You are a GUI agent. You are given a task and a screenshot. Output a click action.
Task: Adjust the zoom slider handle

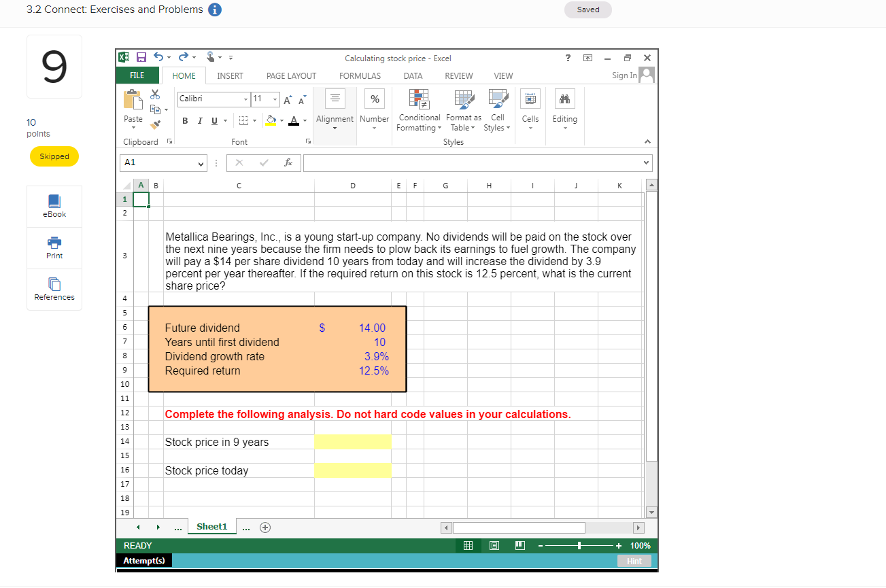coord(579,546)
